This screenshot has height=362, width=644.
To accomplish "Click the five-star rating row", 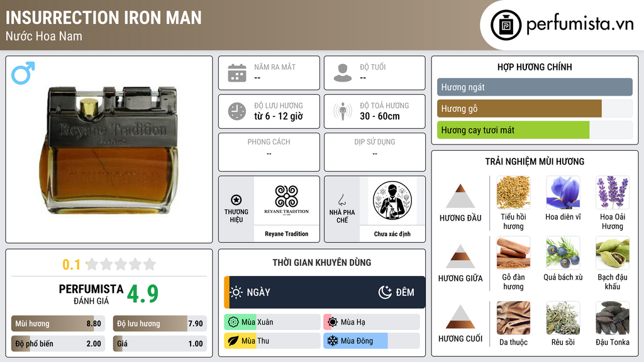I will [x=121, y=264].
